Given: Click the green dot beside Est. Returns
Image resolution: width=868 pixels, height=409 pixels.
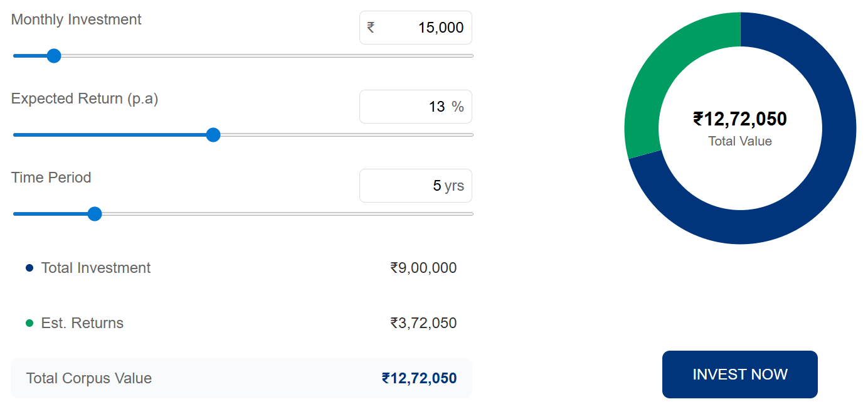Looking at the screenshot, I should 29,324.
